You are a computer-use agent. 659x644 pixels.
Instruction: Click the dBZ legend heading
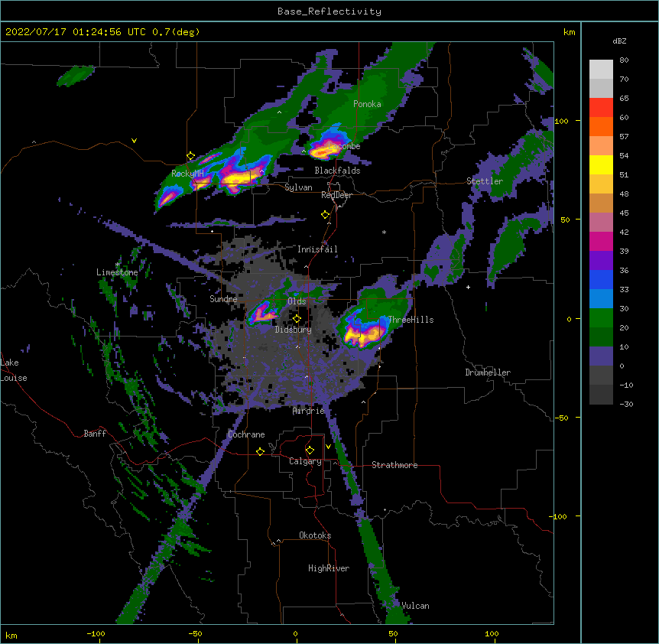click(x=619, y=41)
